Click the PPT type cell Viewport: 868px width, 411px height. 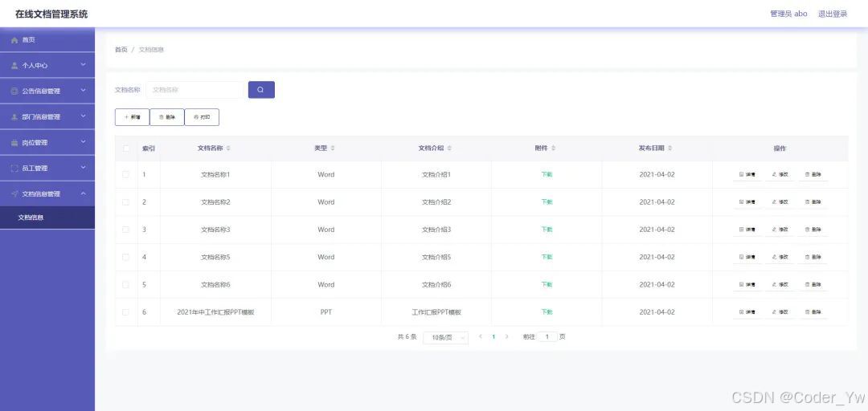326,312
